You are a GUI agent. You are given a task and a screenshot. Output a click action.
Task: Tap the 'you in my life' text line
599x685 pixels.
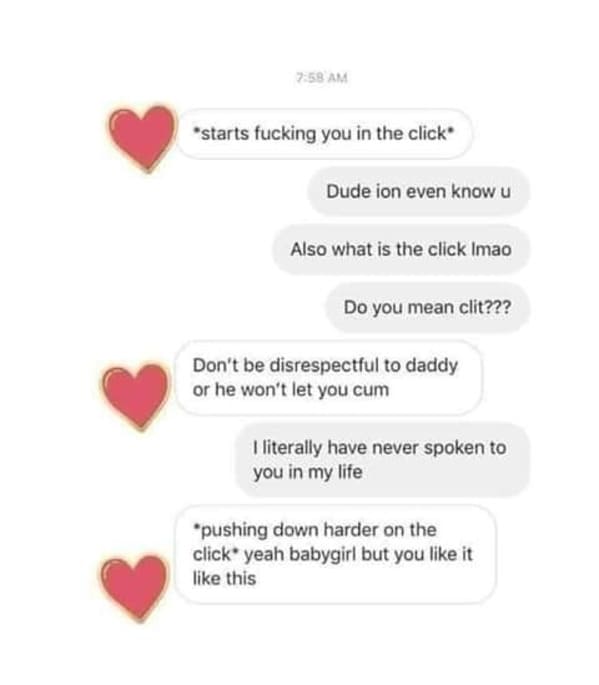(x=308, y=472)
